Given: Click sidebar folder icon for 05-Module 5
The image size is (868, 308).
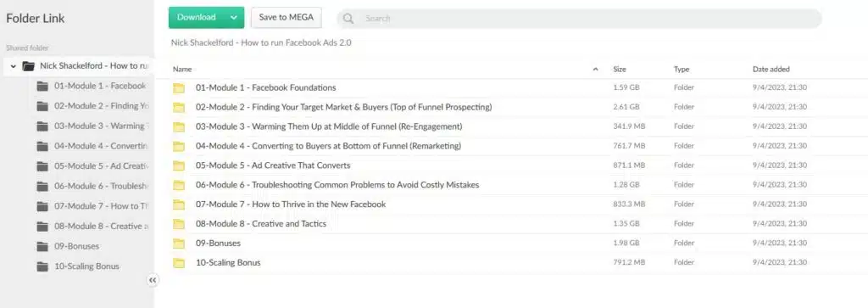Looking at the screenshot, I should point(42,166).
